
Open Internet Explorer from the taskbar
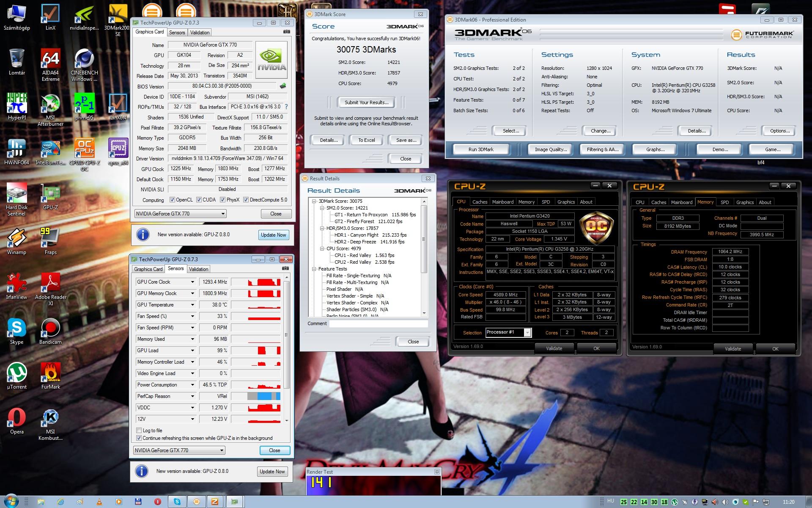click(x=61, y=502)
